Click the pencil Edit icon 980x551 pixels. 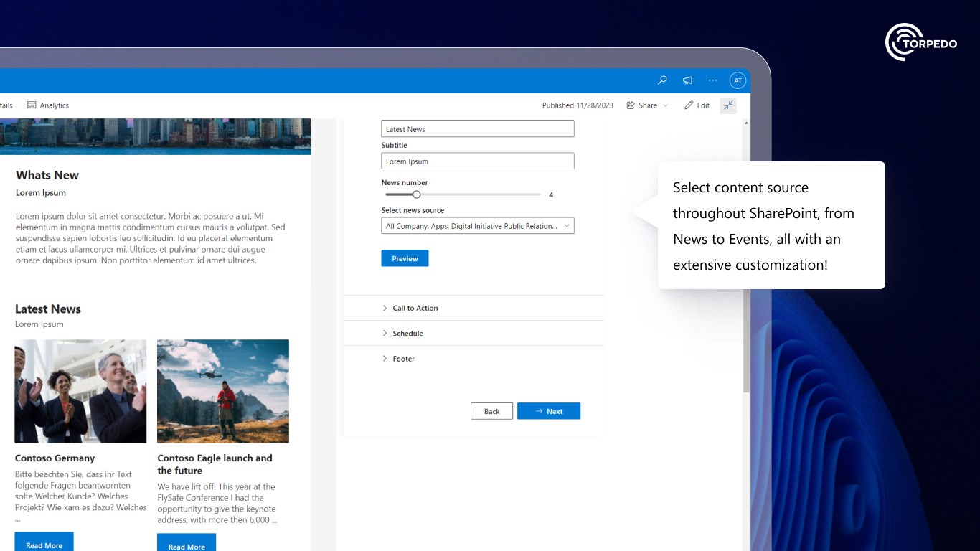pyautogui.click(x=689, y=105)
